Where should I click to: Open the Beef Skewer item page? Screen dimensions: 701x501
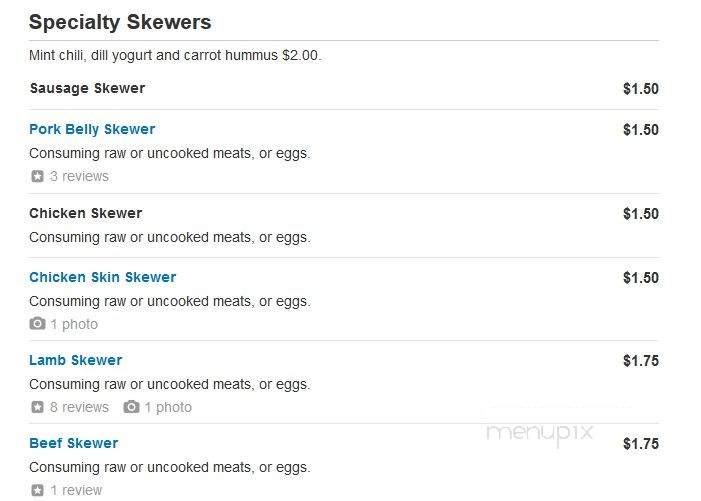74,443
